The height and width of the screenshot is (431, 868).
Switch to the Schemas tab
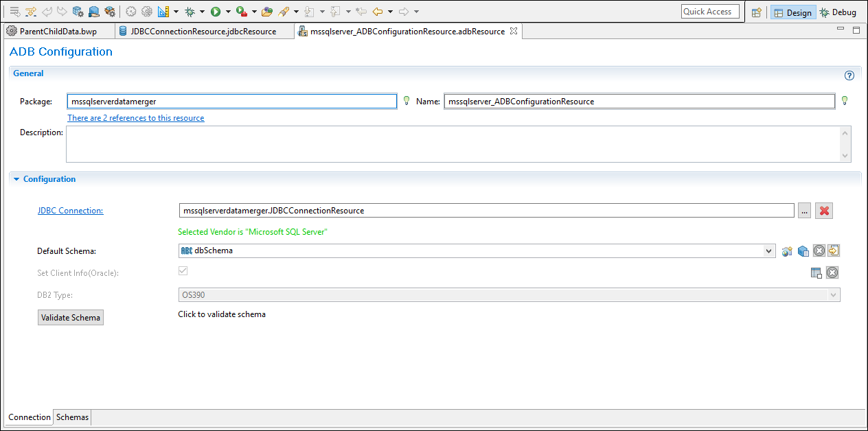72,417
